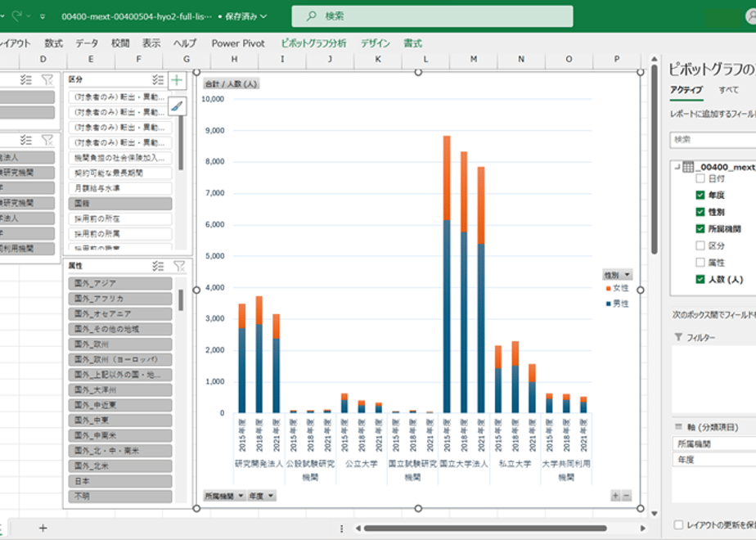Uncheck the 年度 field checkbox

point(700,196)
